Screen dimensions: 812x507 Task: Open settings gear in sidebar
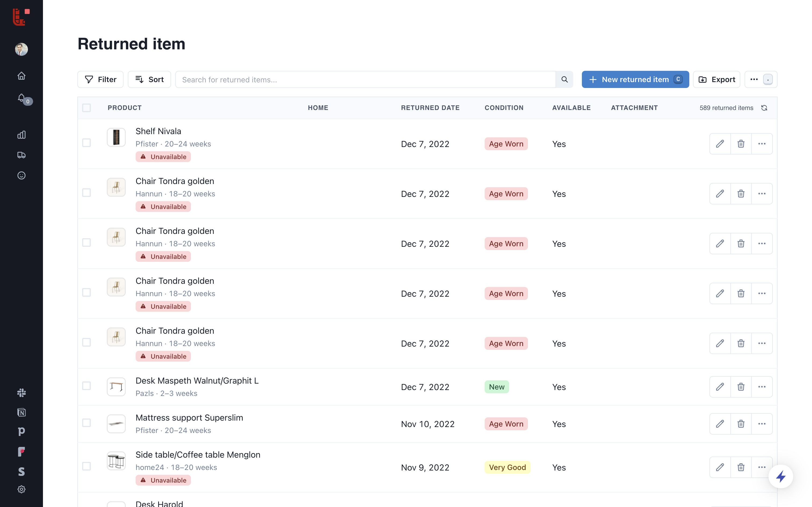21,489
